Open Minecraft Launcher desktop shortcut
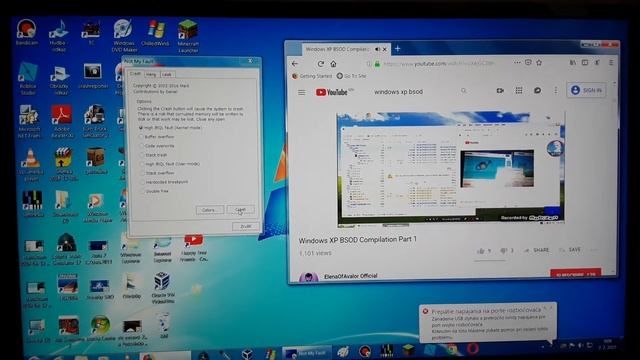 click(x=188, y=36)
